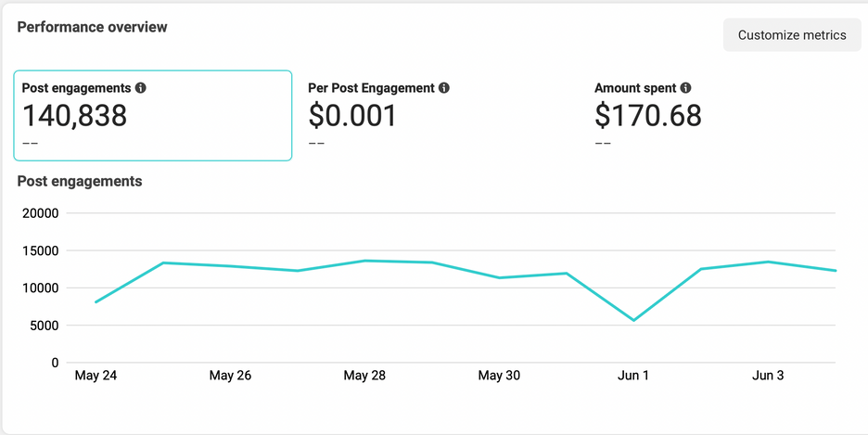This screenshot has height=435, width=868.
Task: Click the 5000 y-axis label
Action: [x=45, y=326]
